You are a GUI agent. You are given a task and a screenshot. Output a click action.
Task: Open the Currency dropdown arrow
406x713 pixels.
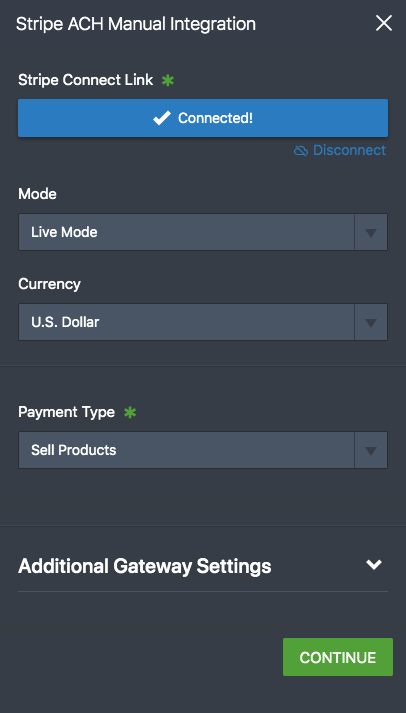(x=371, y=322)
